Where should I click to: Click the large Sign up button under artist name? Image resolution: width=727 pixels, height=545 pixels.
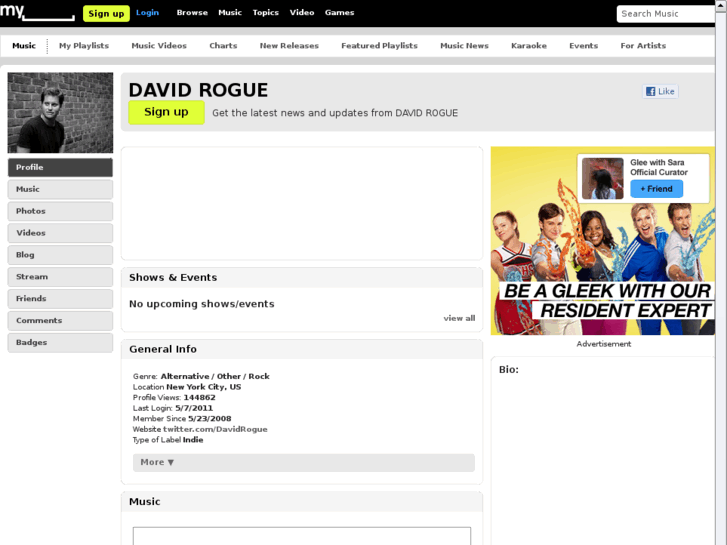pyautogui.click(x=166, y=112)
